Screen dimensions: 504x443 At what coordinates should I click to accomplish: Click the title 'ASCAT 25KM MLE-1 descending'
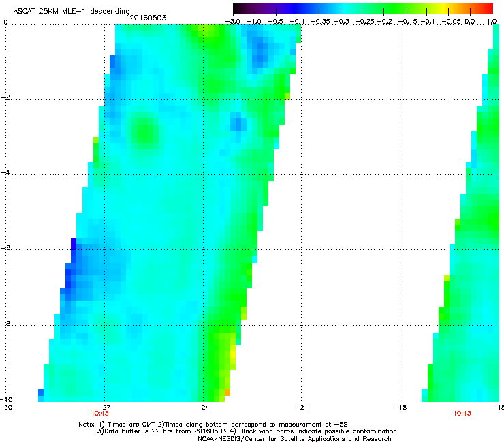[x=72, y=11]
